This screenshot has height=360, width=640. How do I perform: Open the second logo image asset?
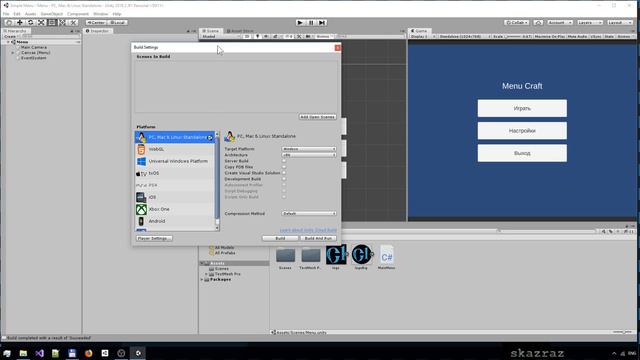362,255
